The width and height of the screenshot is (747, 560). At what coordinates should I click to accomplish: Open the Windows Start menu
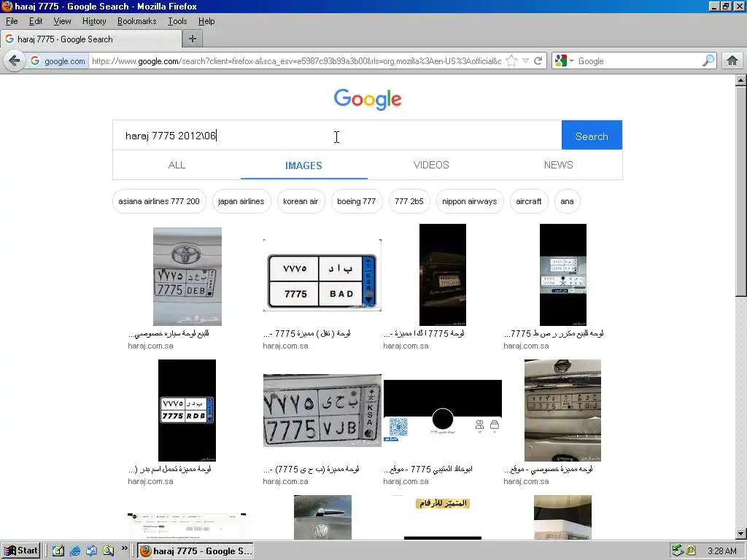click(x=20, y=551)
